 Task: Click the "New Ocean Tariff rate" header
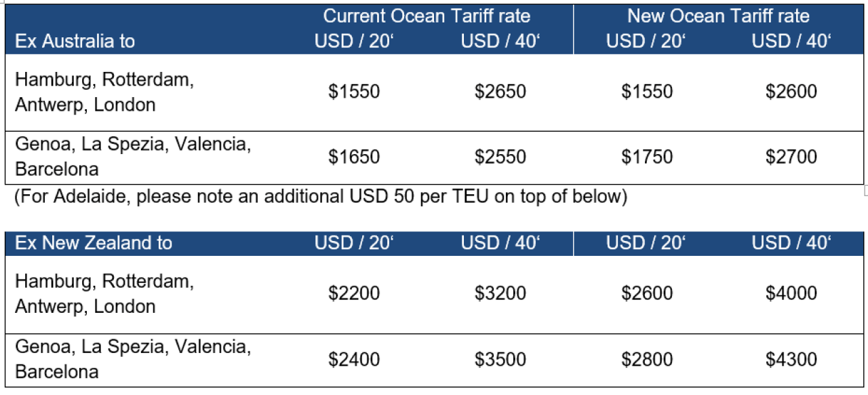coord(718,16)
